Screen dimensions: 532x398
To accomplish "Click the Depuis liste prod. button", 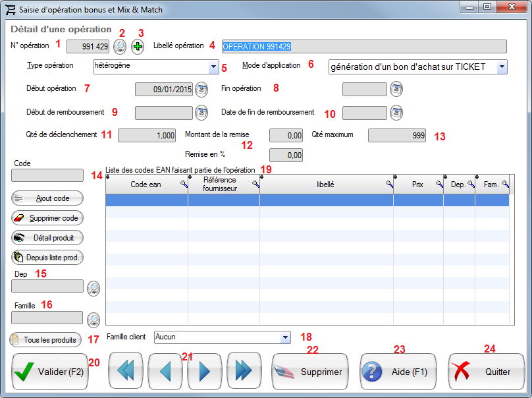I will click(x=47, y=258).
